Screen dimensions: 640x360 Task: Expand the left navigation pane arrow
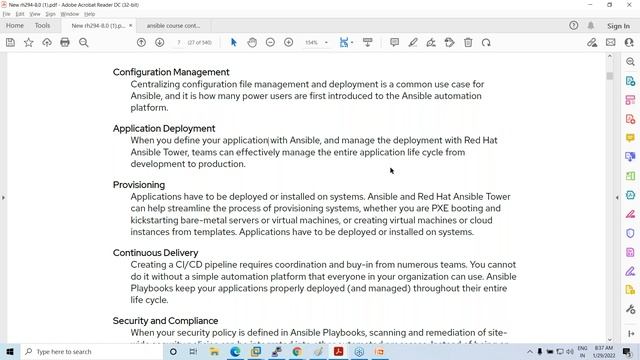[3, 198]
